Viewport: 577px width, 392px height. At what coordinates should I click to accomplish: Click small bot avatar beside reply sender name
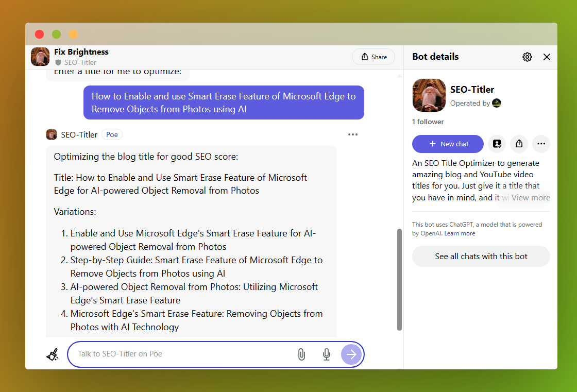click(52, 134)
